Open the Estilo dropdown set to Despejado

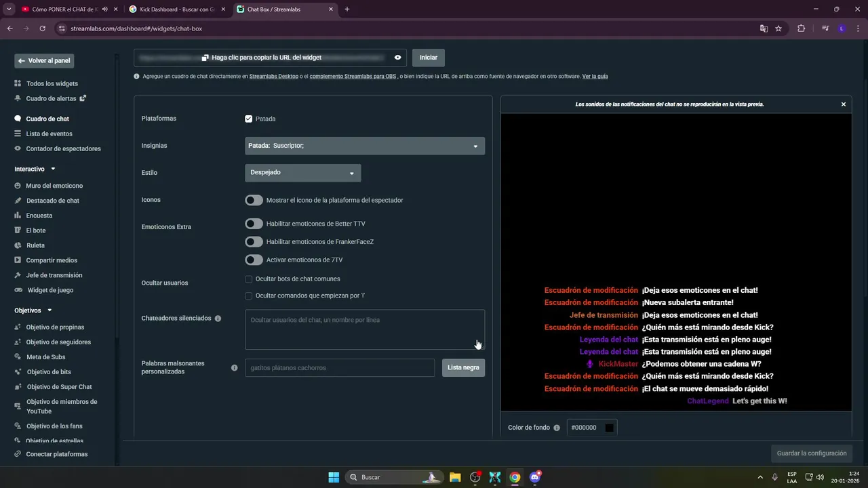point(302,173)
